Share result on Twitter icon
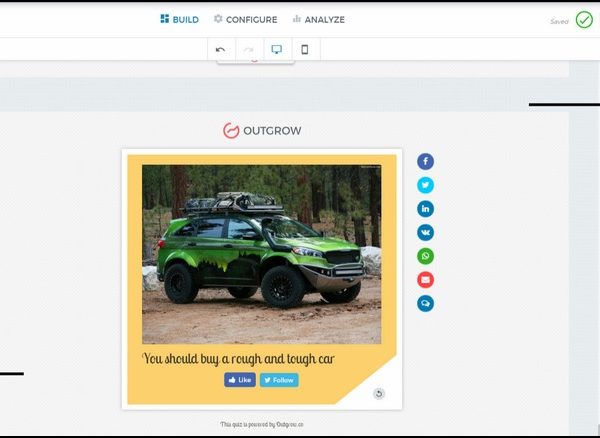Viewport: 600px width, 438px height. click(x=425, y=185)
